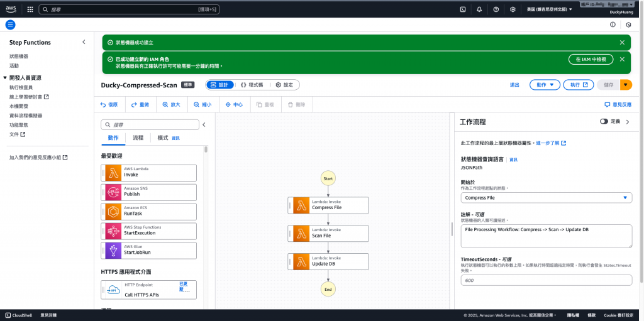The width and height of the screenshot is (644, 321).
Task: Click the 縮小 zoom out button
Action: pyautogui.click(x=203, y=105)
